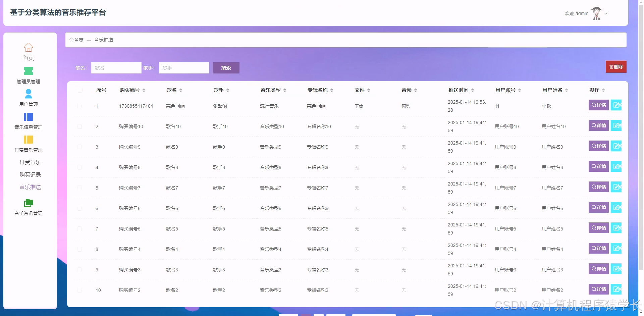Click the 音乐信息管理 sidebar icon

[28, 117]
